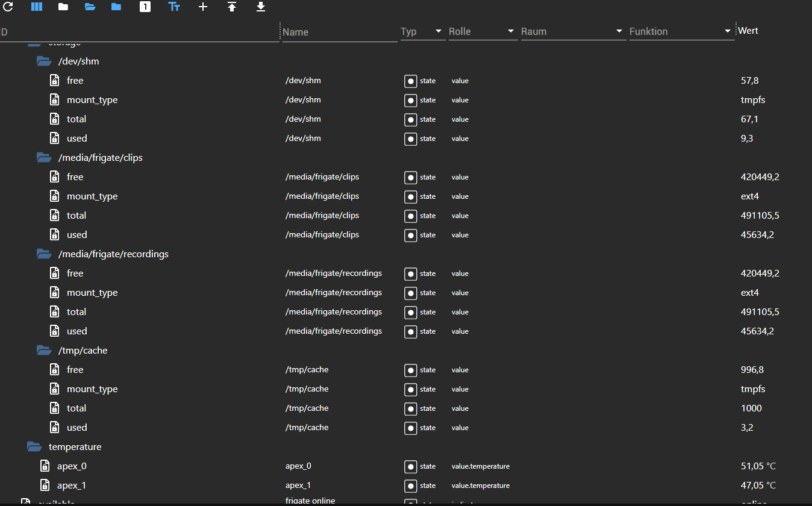Select total under /media/frigate/recordings
Viewport: 812px width, 506px height.
coord(77,312)
